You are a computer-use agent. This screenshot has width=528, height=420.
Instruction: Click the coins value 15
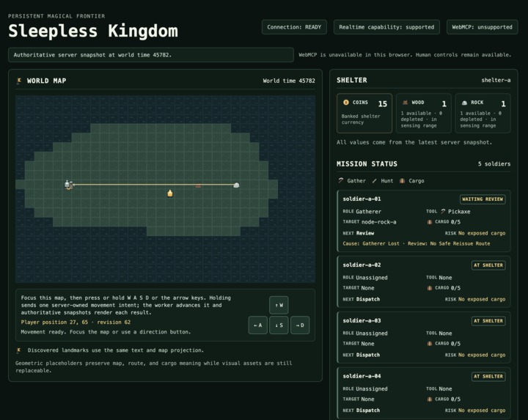383,103
